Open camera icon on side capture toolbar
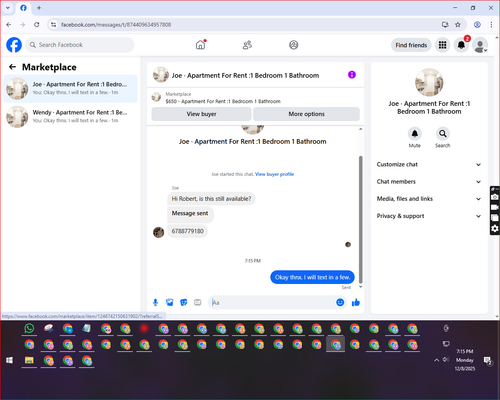The image size is (500, 400). [495, 197]
